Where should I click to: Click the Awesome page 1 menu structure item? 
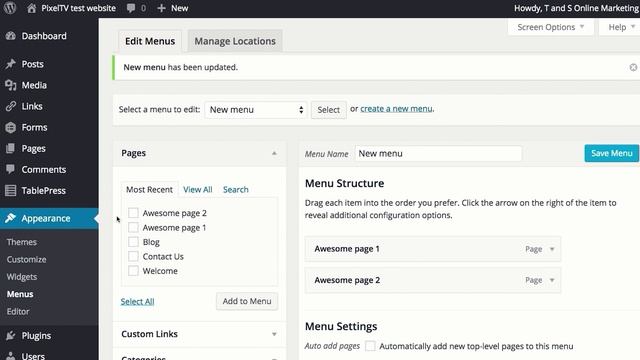click(433, 249)
